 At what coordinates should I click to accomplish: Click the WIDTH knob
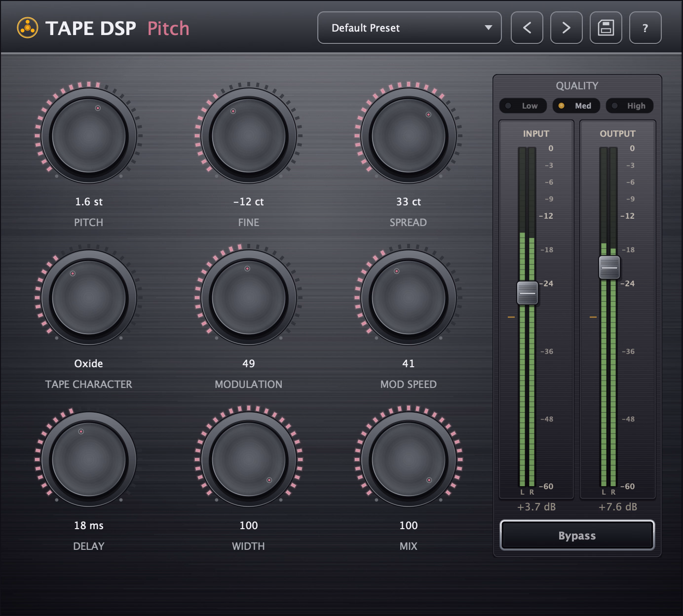coord(249,460)
